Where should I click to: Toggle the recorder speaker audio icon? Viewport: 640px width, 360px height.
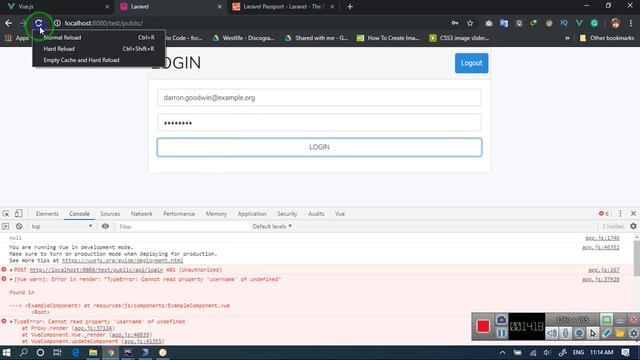[x=551, y=333]
